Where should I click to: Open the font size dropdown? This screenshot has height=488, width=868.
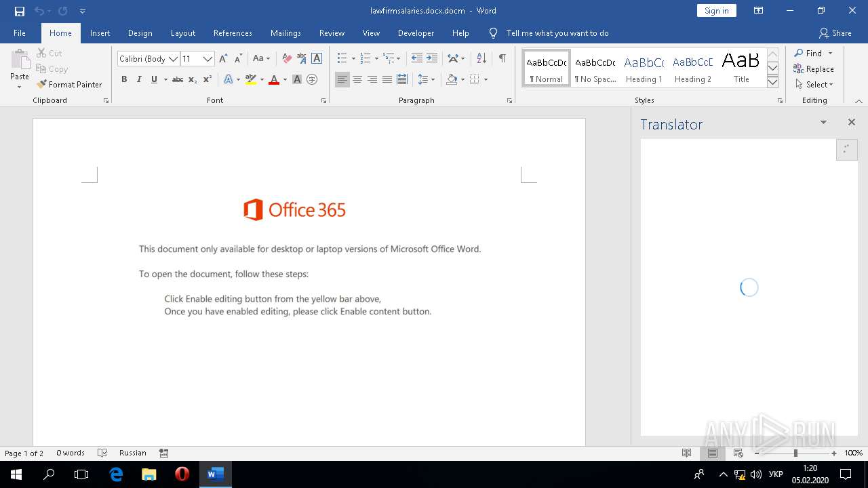click(208, 59)
